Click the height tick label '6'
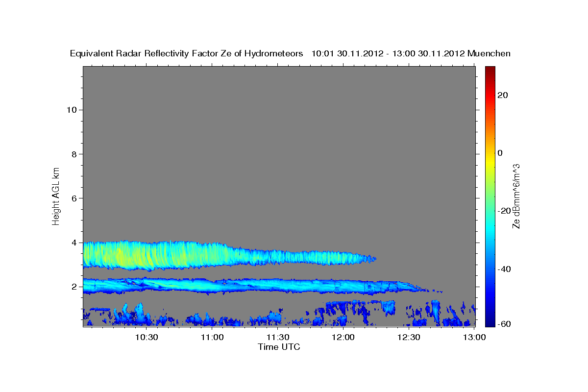This screenshot has width=588, height=392. 74,198
